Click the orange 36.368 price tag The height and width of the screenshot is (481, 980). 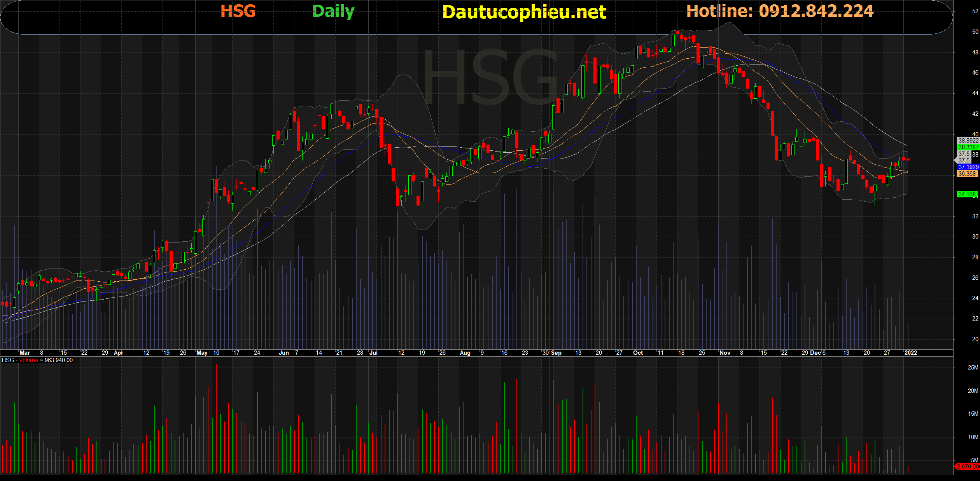967,174
